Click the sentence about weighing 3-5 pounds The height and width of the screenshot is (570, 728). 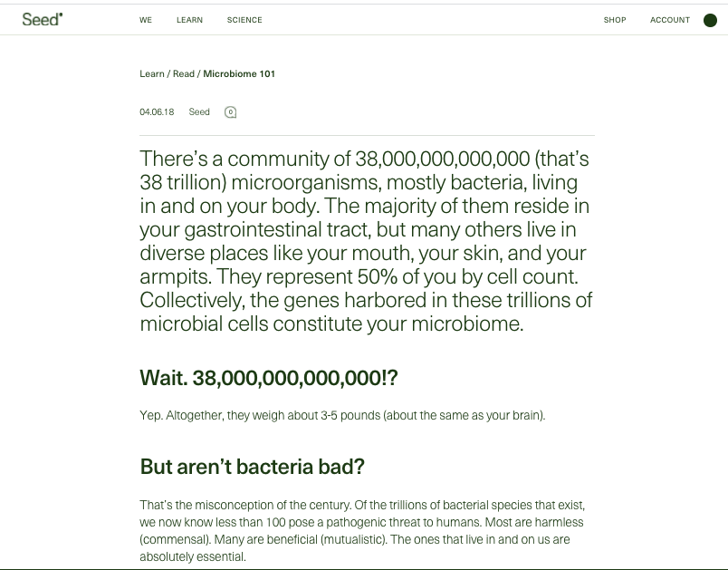tap(342, 416)
